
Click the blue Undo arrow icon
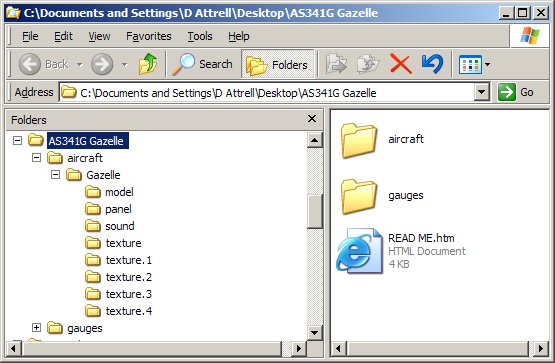433,64
